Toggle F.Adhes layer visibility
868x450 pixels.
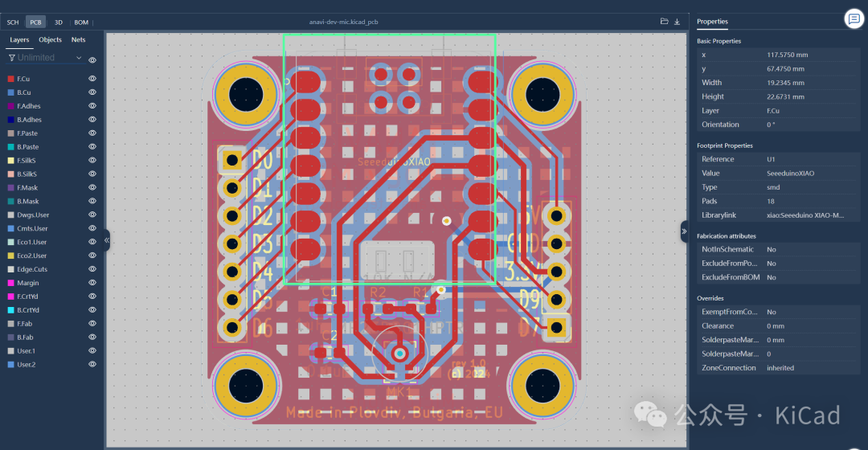tap(92, 106)
